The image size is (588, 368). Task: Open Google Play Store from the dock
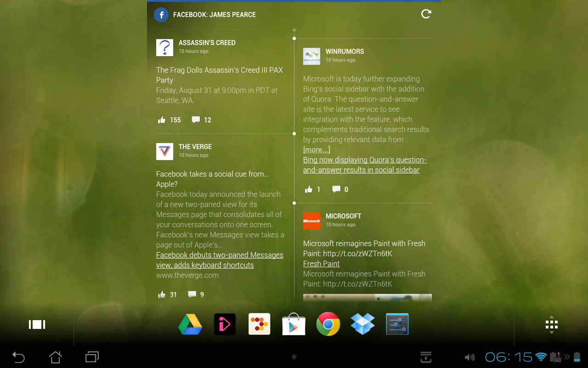point(294,324)
